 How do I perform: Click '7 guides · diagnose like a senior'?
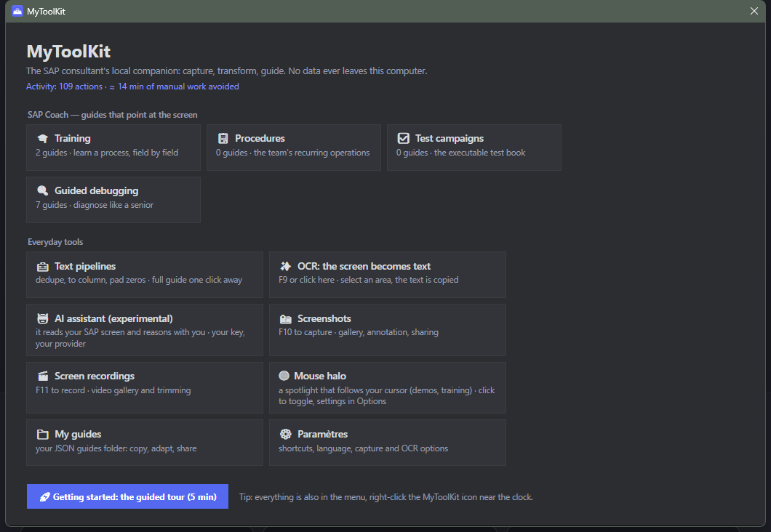pos(95,206)
